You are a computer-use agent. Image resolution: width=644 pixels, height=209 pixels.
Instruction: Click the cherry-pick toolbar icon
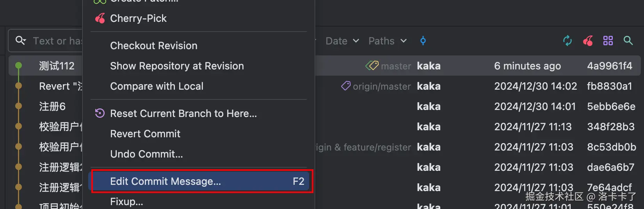[588, 41]
